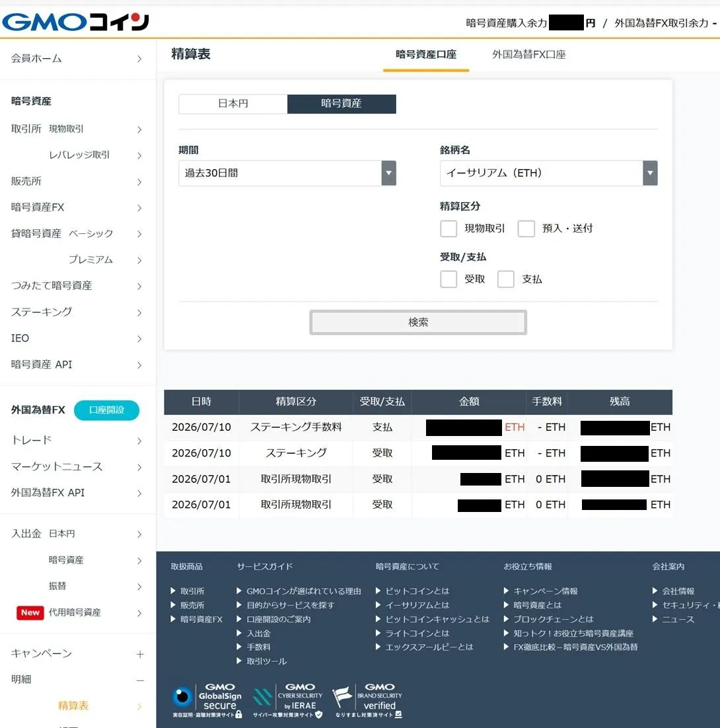Open ビットコインとは footer link
This screenshot has height=728, width=720.
click(417, 591)
